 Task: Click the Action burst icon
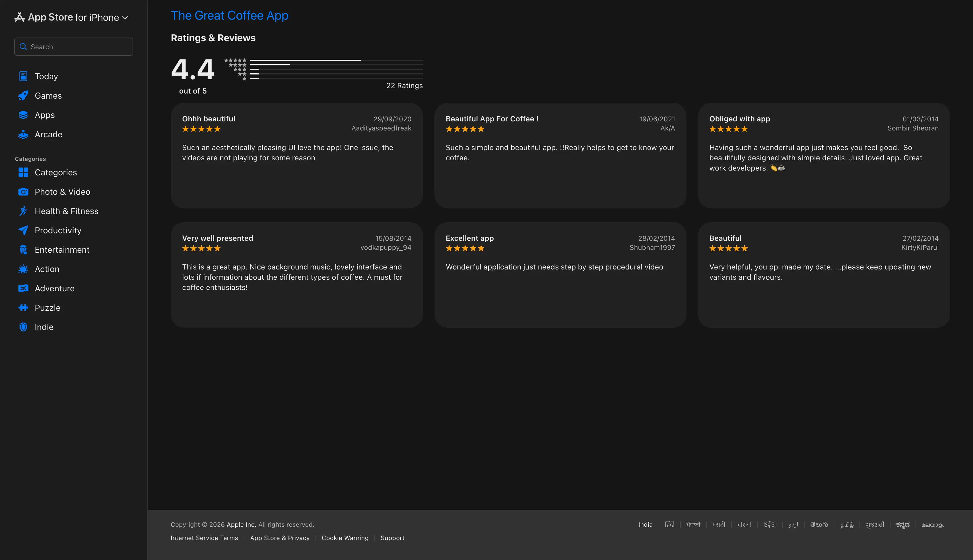click(23, 269)
